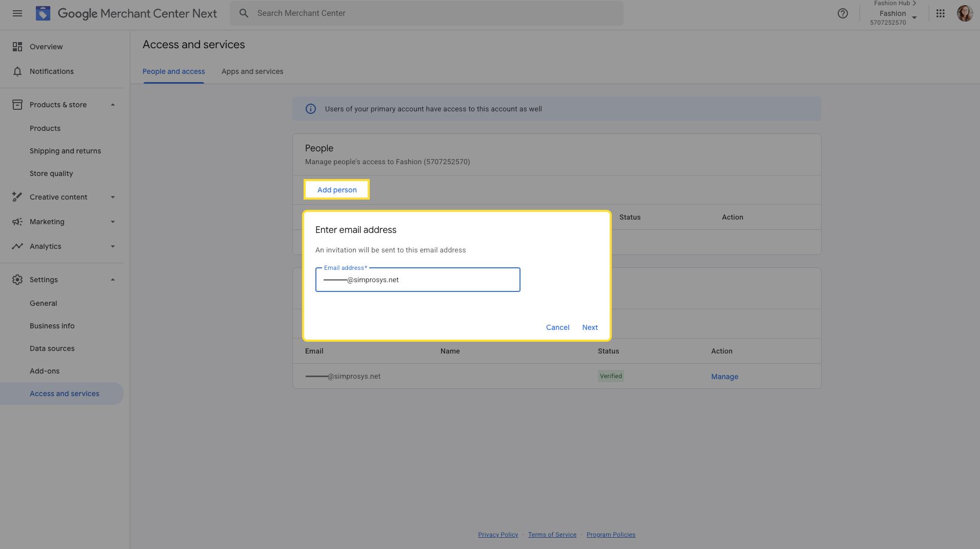
Task: Switch to Apps and services tab
Action: pyautogui.click(x=252, y=71)
